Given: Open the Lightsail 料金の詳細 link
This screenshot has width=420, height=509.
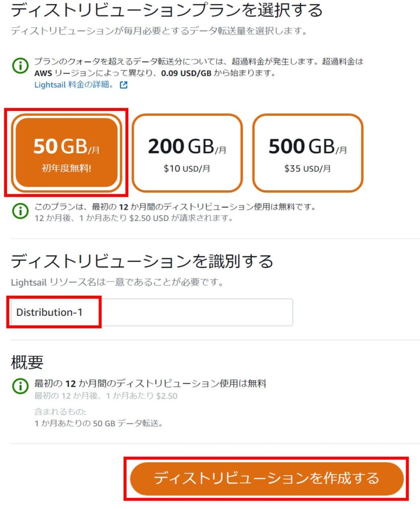Looking at the screenshot, I should point(74,85).
